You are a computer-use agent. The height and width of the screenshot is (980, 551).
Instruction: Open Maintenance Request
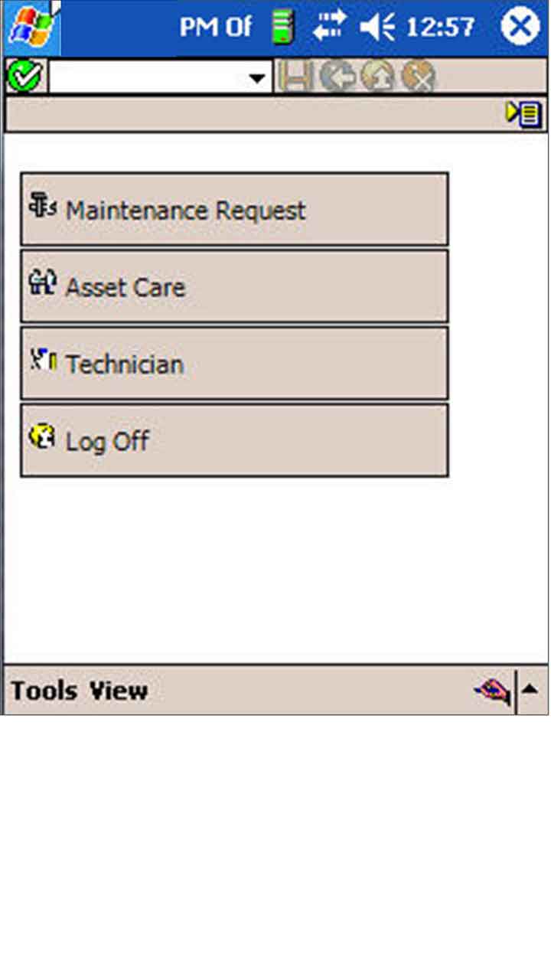point(234,209)
